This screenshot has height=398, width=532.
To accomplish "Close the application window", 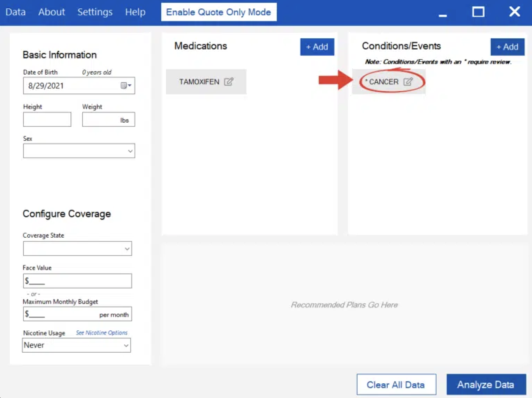I will coord(514,12).
